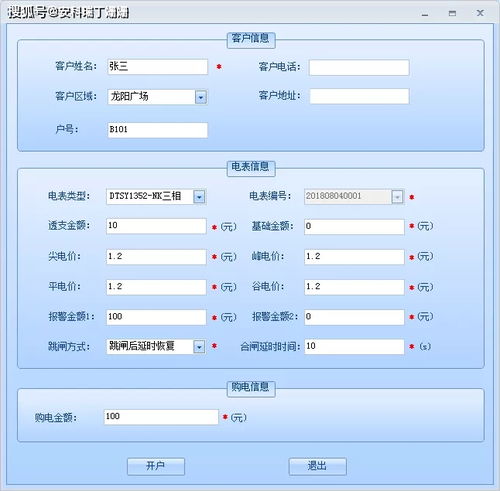Click the 客户姓名 label
Screen dimensions: 500x491
[x=76, y=66]
